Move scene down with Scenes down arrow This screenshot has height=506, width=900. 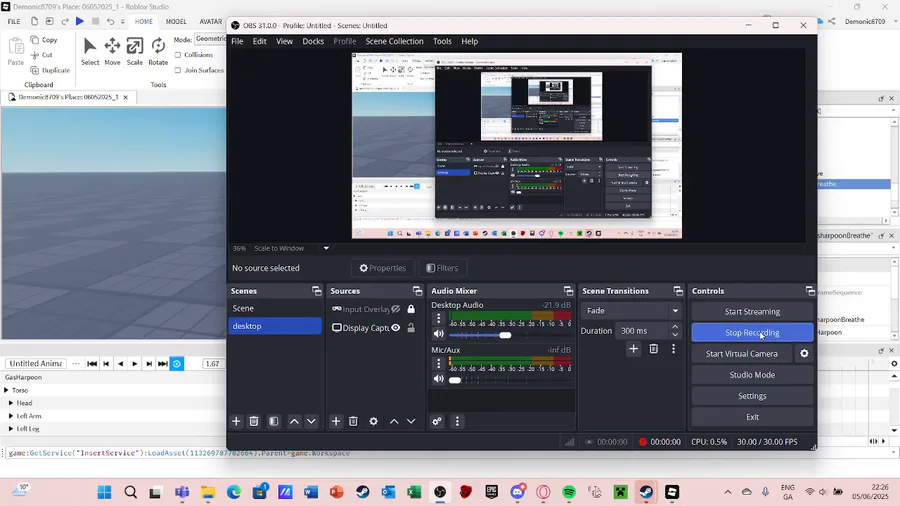click(x=311, y=421)
